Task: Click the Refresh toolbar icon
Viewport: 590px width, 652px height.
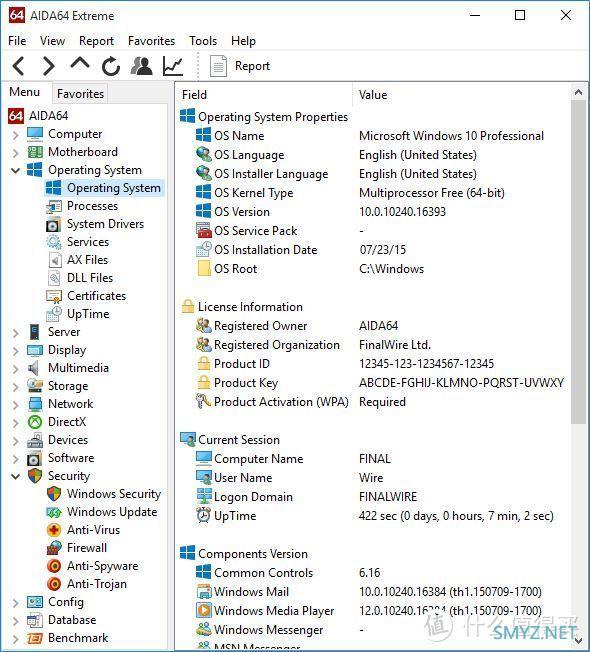Action: (111, 66)
